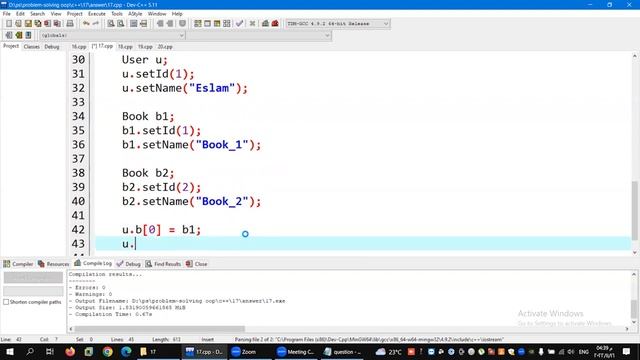The width and height of the screenshot is (640, 360).
Task: Click the Goto line toolbar icon
Action: (x=144, y=24)
